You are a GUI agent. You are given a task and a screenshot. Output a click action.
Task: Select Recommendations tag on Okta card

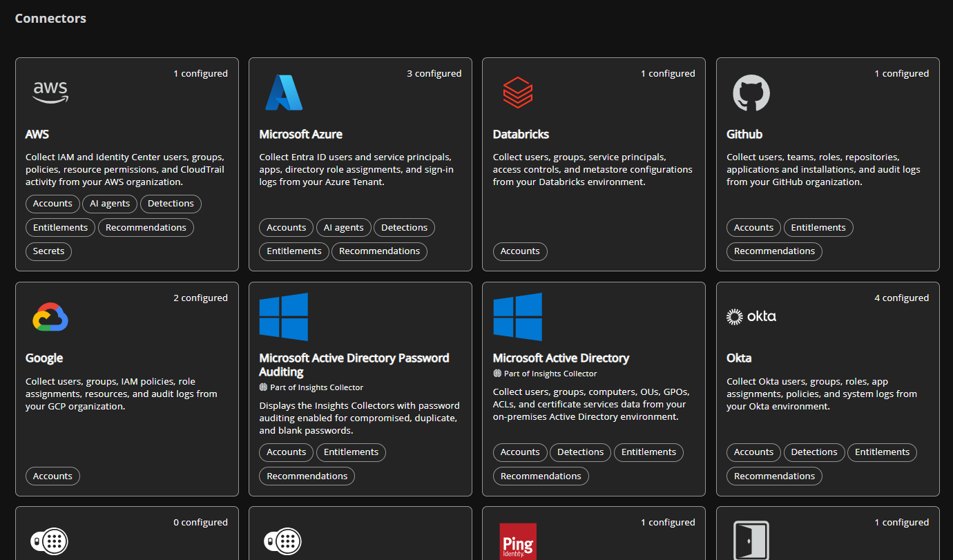click(x=774, y=476)
